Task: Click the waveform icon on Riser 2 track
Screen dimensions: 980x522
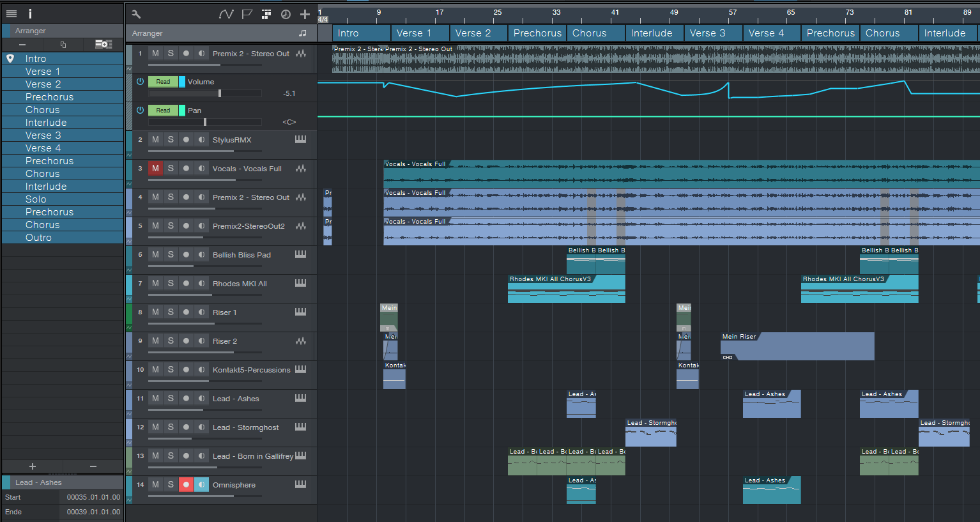Action: (x=301, y=341)
